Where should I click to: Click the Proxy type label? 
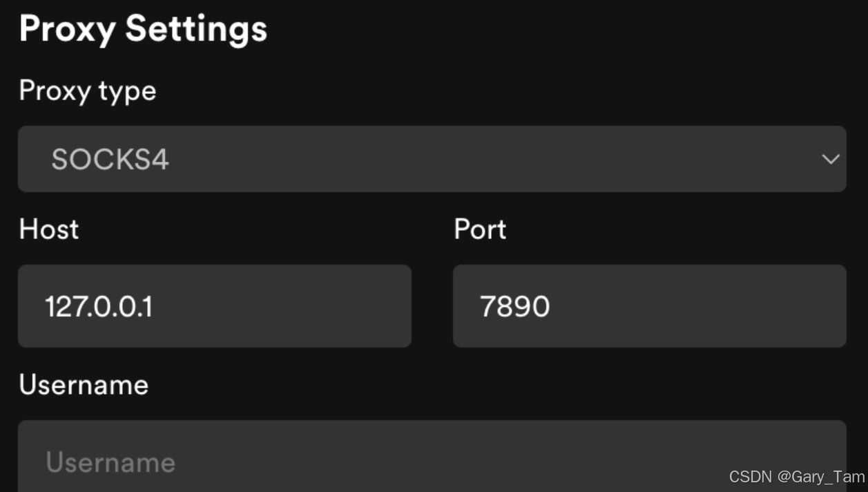(x=88, y=91)
